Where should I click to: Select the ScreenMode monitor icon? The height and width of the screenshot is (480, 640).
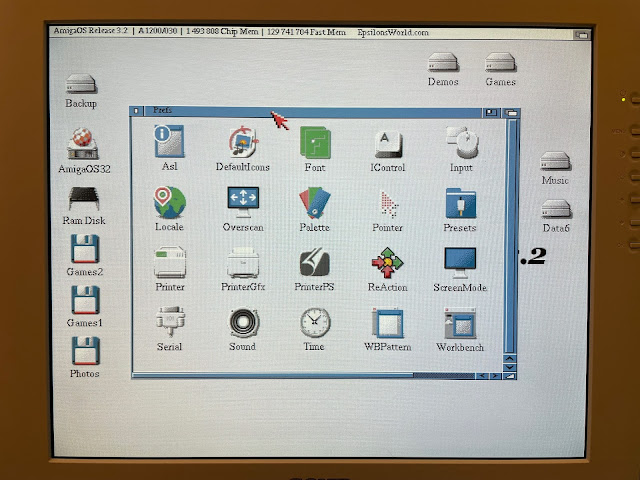pos(460,263)
